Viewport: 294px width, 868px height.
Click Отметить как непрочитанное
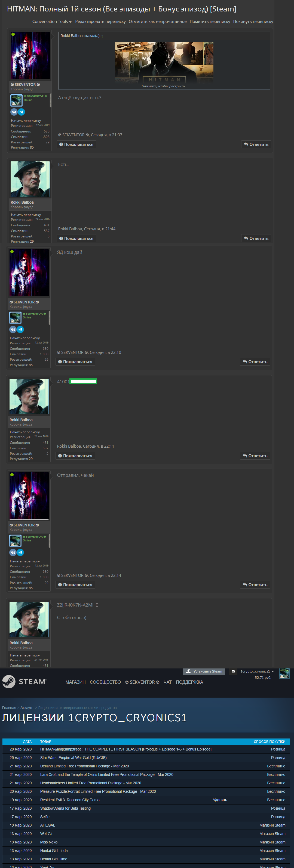[x=157, y=22]
